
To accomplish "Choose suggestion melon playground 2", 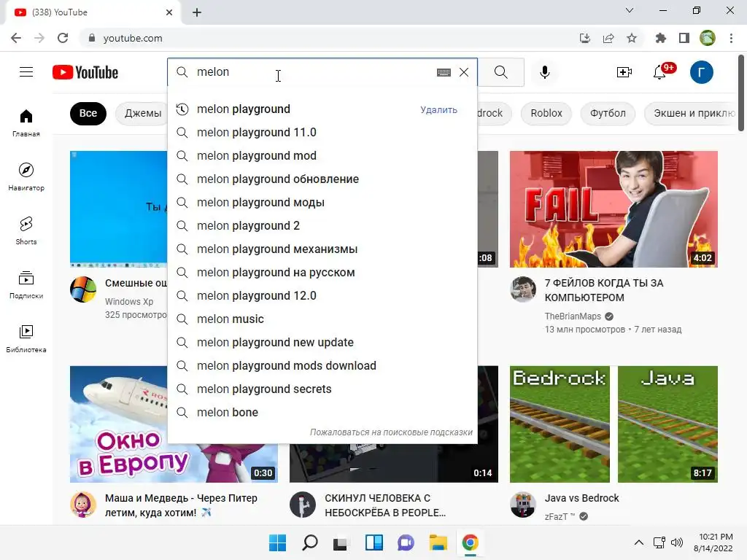I will click(x=322, y=226).
